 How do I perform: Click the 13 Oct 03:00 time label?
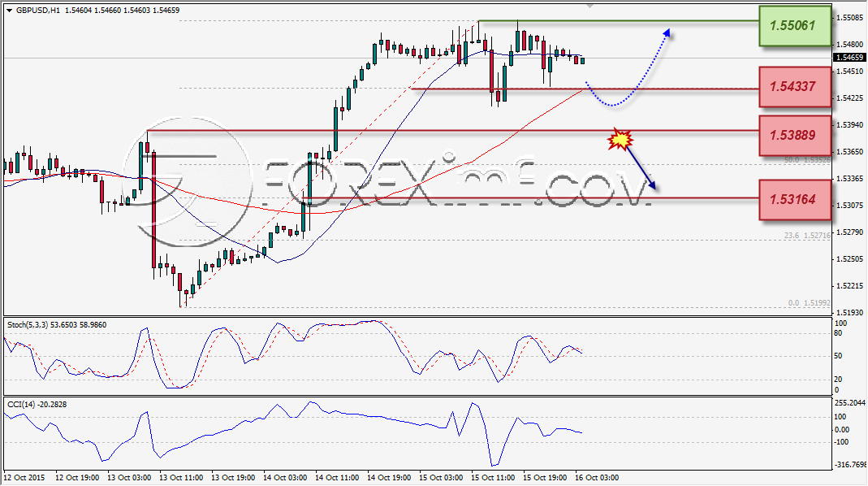tap(130, 477)
